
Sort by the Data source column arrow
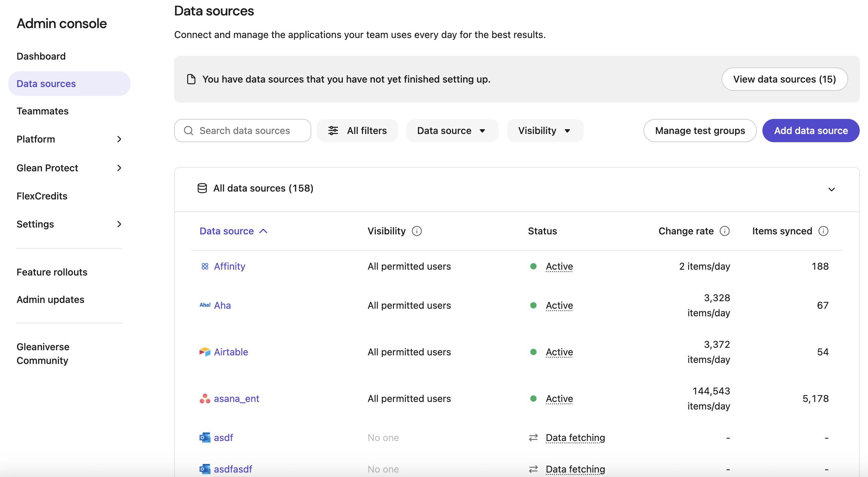tap(263, 231)
